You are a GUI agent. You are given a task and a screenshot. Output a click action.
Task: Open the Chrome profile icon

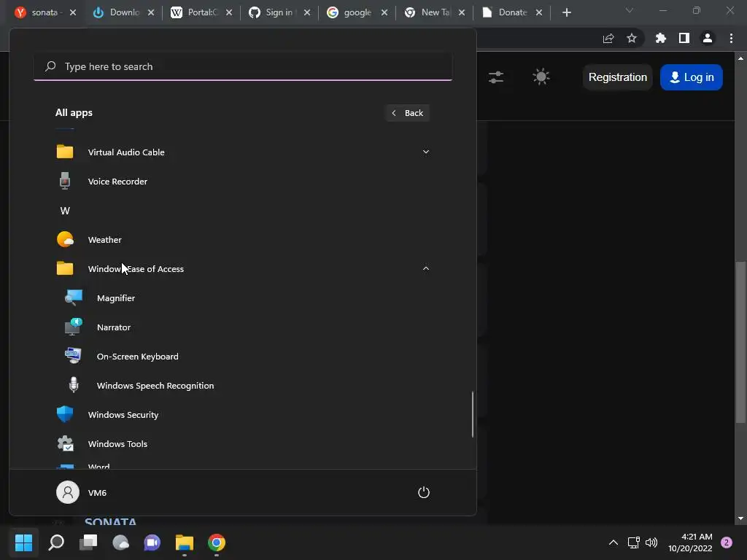coord(708,38)
